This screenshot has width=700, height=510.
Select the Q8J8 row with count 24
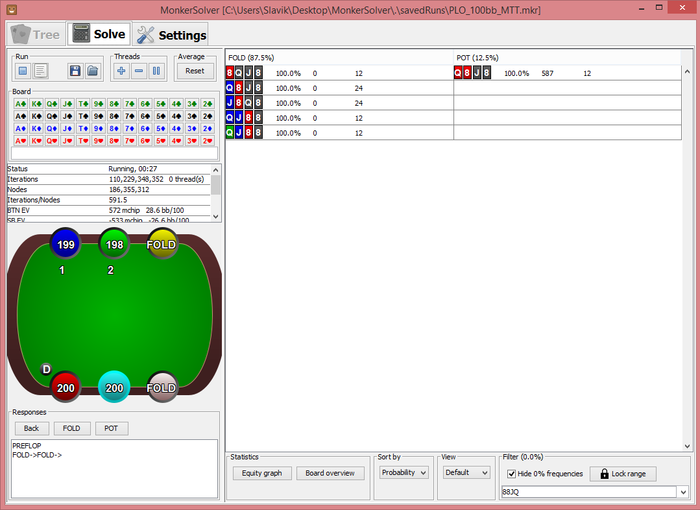pos(339,88)
